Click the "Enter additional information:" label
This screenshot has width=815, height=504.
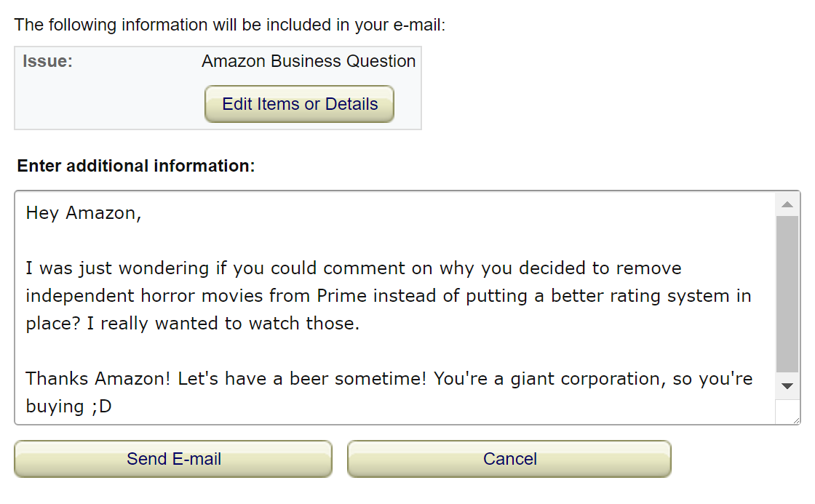tap(136, 166)
